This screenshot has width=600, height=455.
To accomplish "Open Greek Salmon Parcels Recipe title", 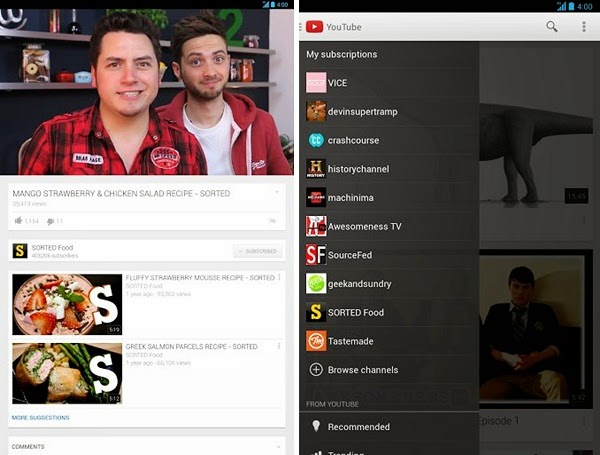I will (191, 346).
